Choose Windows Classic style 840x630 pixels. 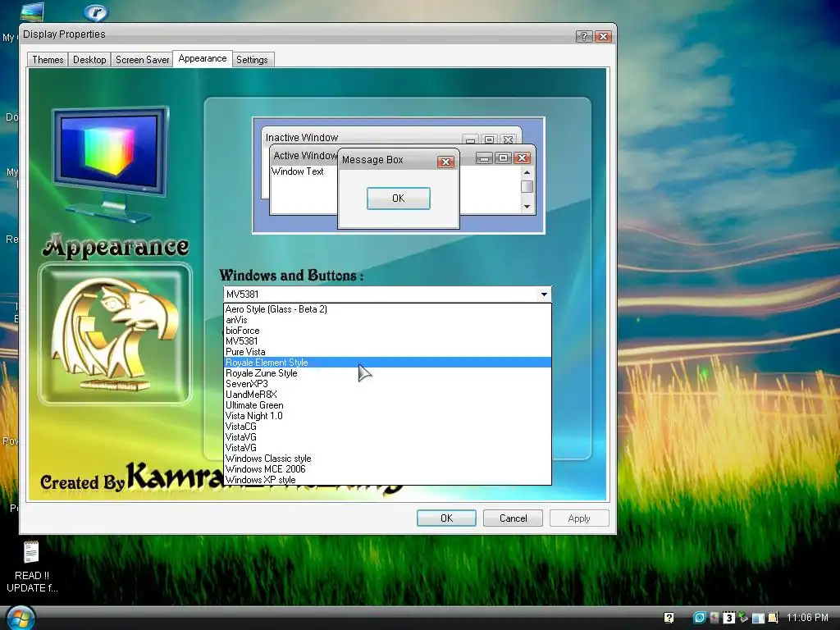click(x=387, y=459)
